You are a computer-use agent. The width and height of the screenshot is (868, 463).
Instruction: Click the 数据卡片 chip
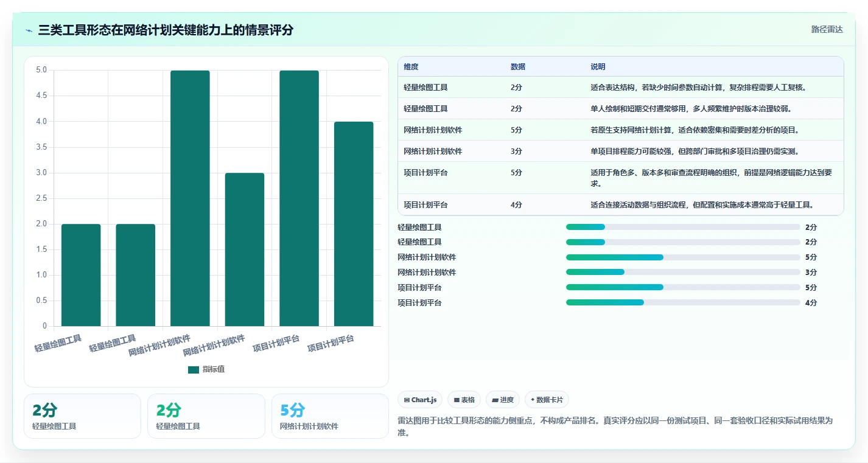(x=547, y=400)
